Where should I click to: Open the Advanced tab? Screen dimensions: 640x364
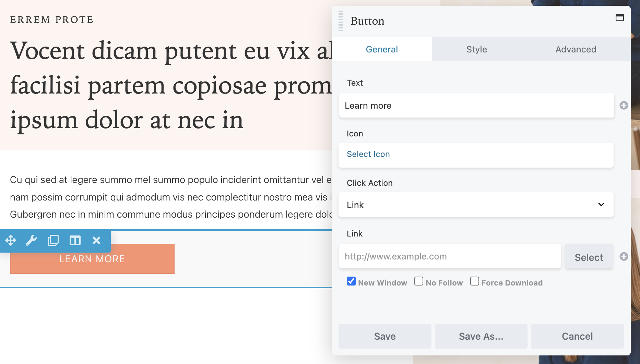tap(576, 49)
